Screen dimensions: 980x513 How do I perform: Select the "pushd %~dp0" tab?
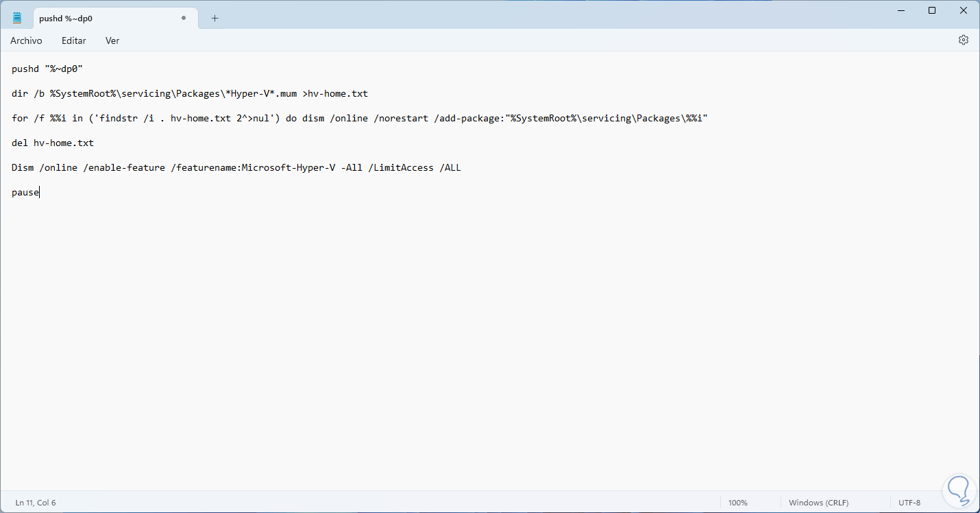103,19
